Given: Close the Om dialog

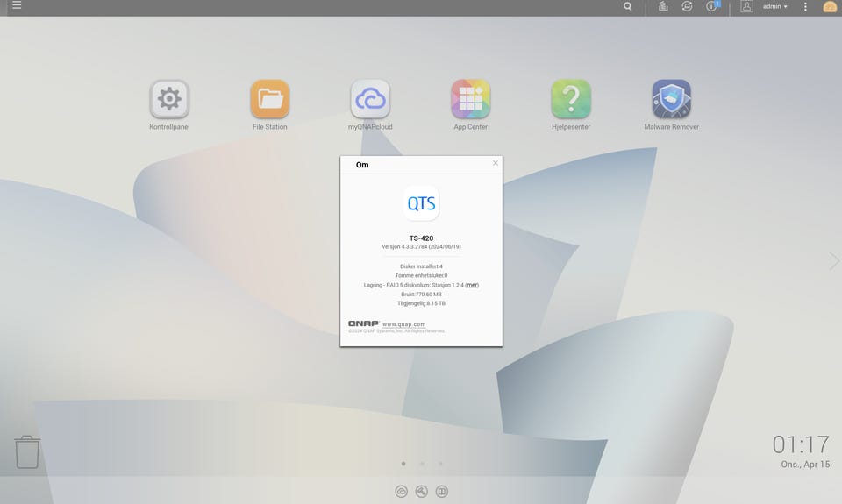Looking at the screenshot, I should (x=495, y=163).
